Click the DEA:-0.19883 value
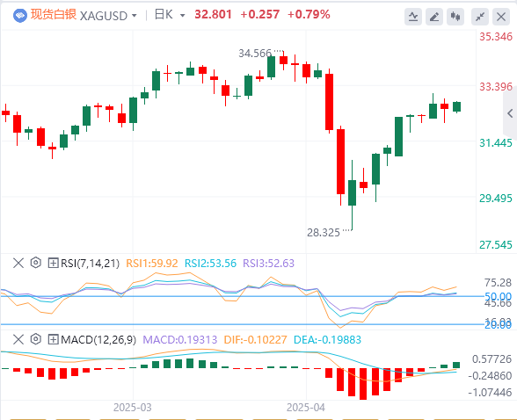Screen dimensions: 517x420 click(327, 340)
